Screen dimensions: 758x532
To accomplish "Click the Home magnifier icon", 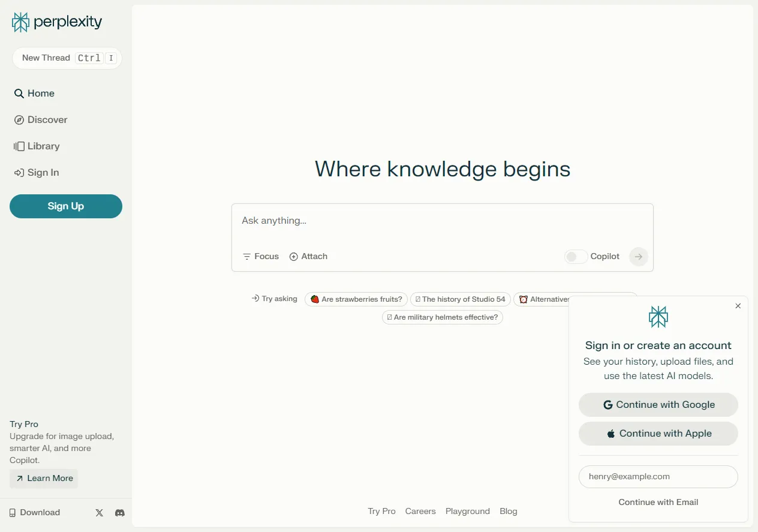I will [x=19, y=94].
